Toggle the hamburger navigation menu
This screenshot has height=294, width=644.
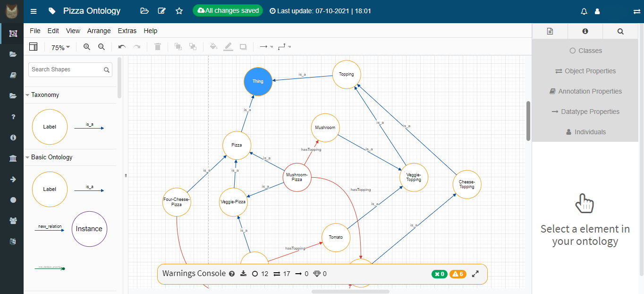(33, 11)
